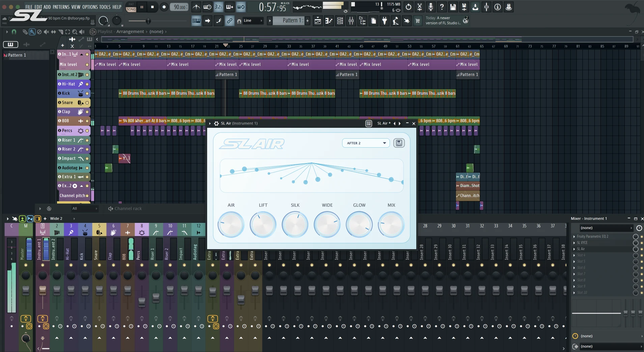Click the one-click audio recording microphone icon

[x=431, y=7]
